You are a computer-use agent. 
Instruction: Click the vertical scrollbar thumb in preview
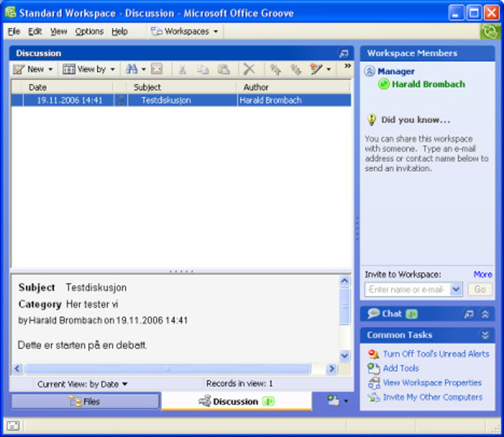[344, 306]
